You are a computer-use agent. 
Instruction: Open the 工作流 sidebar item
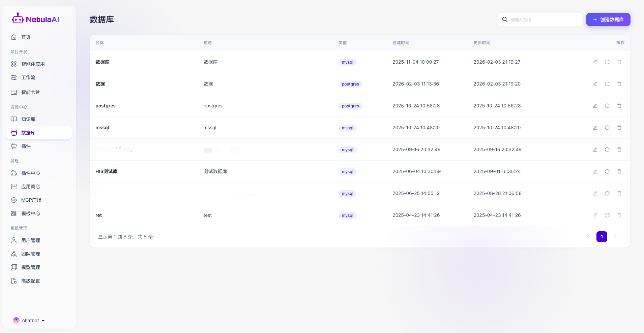28,77
